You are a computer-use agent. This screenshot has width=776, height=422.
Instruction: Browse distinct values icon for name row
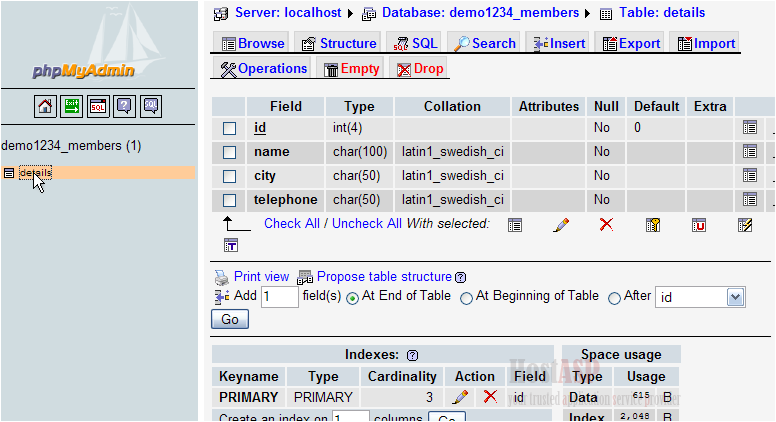coord(750,151)
